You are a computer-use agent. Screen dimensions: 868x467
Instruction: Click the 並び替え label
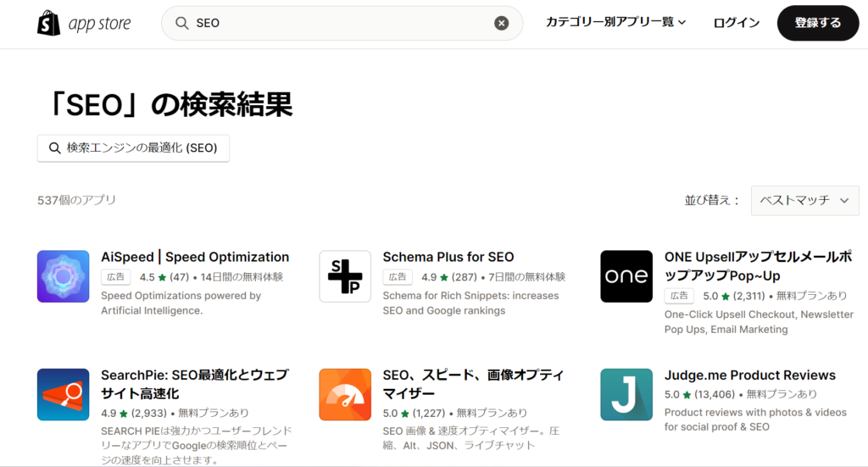pos(712,200)
